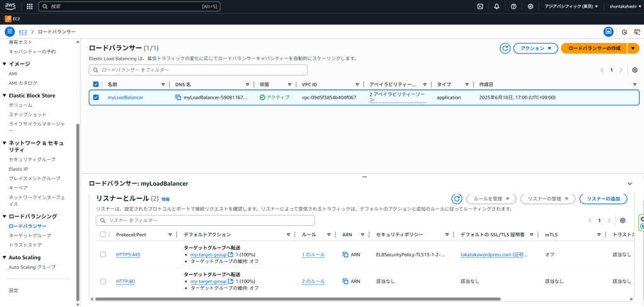Click the split-panel resize handle bar
This screenshot has height=307, width=644.
(x=364, y=177)
